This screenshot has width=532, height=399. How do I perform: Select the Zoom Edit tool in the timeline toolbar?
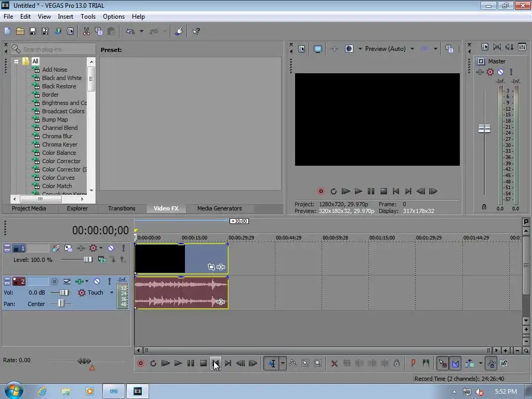pos(317,363)
